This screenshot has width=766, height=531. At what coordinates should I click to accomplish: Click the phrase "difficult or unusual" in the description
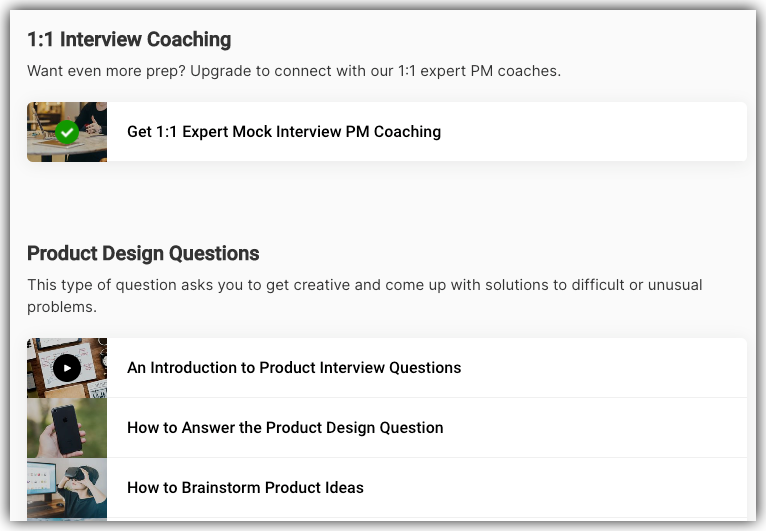637,285
